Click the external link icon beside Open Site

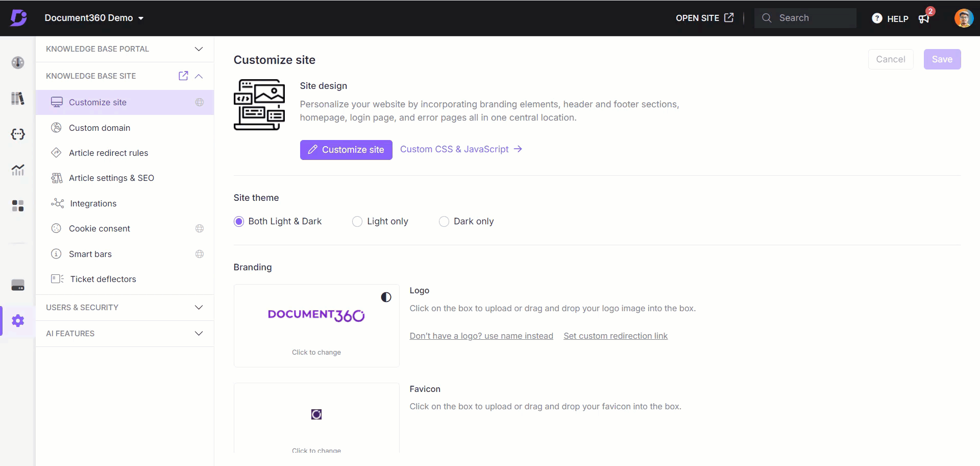[729, 17]
